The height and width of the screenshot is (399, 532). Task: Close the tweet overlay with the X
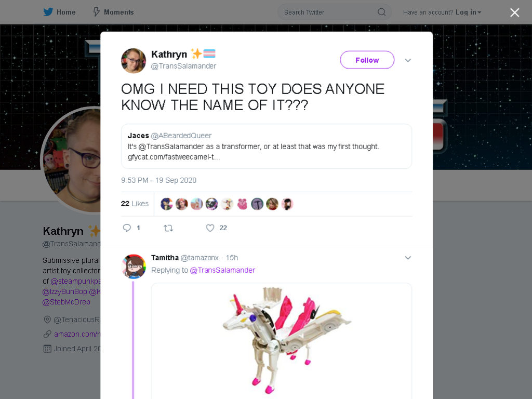515,12
